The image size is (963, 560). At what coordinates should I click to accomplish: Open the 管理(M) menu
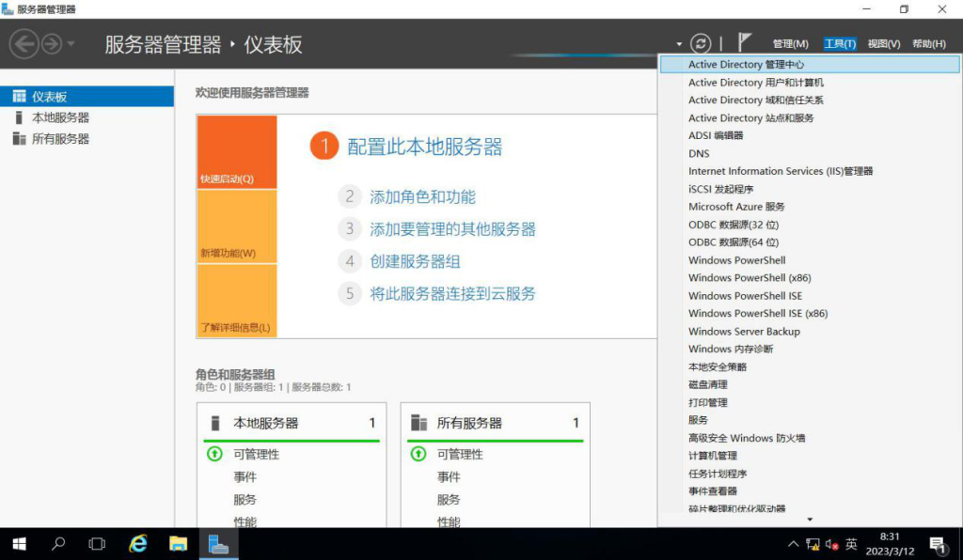(790, 43)
